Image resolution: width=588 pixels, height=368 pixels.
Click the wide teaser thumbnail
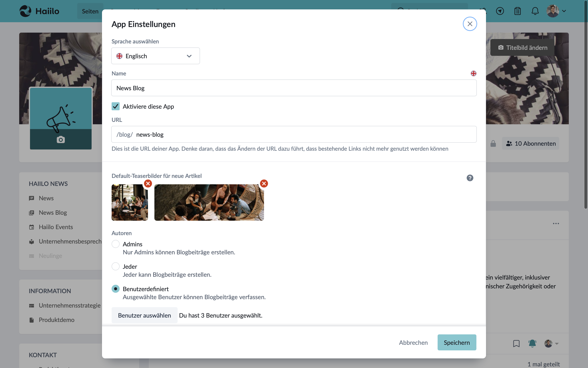(x=209, y=203)
